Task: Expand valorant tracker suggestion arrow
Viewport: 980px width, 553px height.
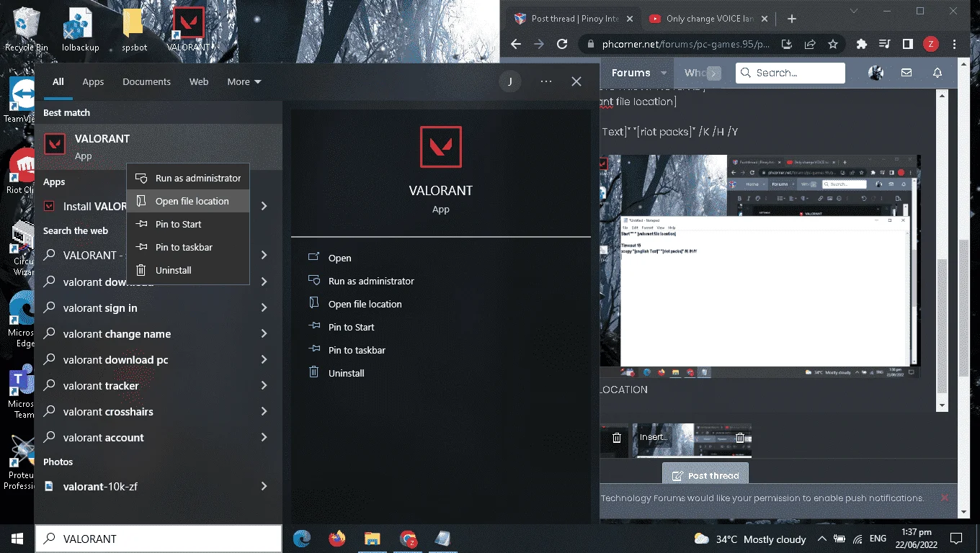Action: tap(264, 385)
